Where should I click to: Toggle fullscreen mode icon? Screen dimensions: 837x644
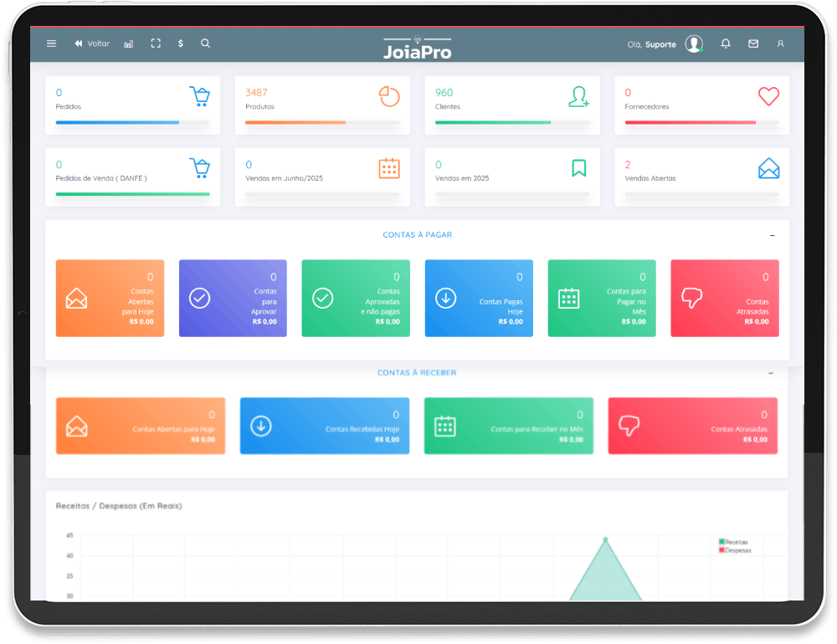tap(155, 43)
